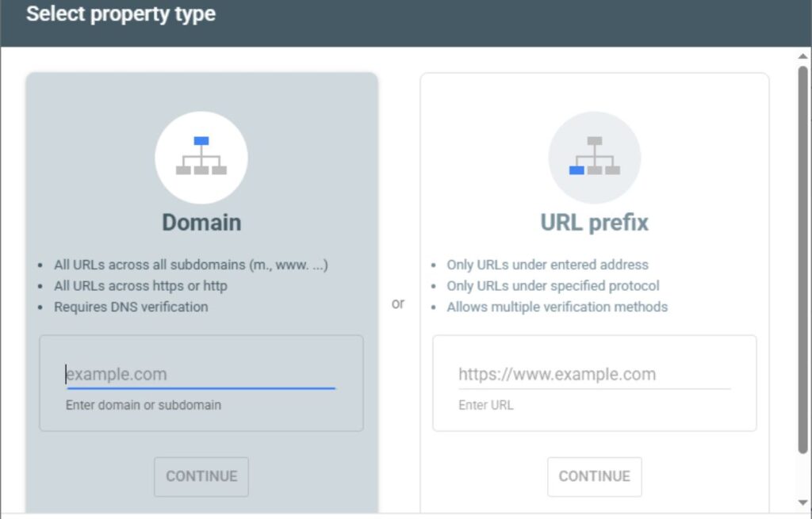Focus the example.com domain input field
Screen dimensions: 812x519
pos(201,374)
